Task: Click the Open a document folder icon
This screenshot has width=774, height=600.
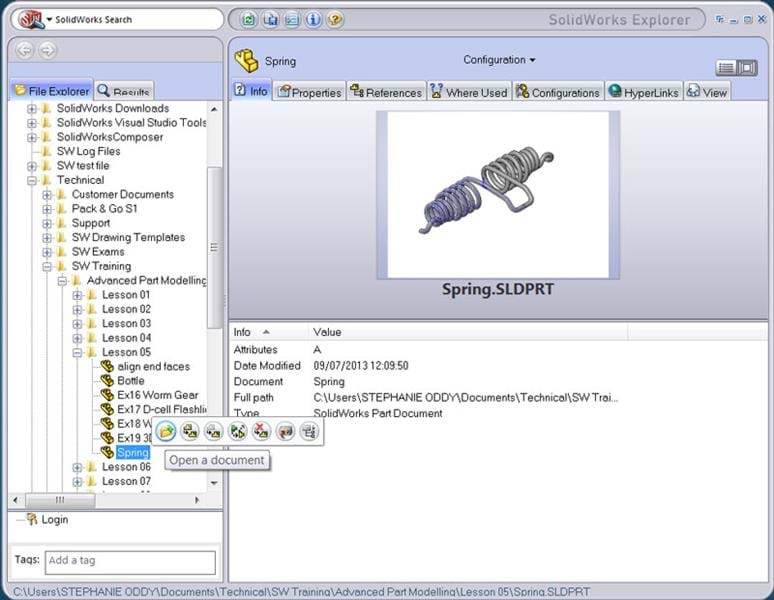Action: 166,431
